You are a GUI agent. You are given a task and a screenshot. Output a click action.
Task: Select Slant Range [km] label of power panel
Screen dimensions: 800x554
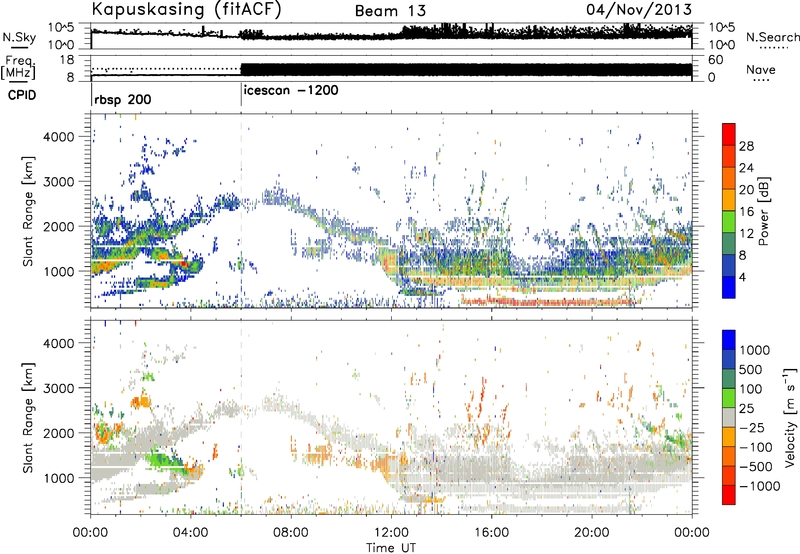29,211
